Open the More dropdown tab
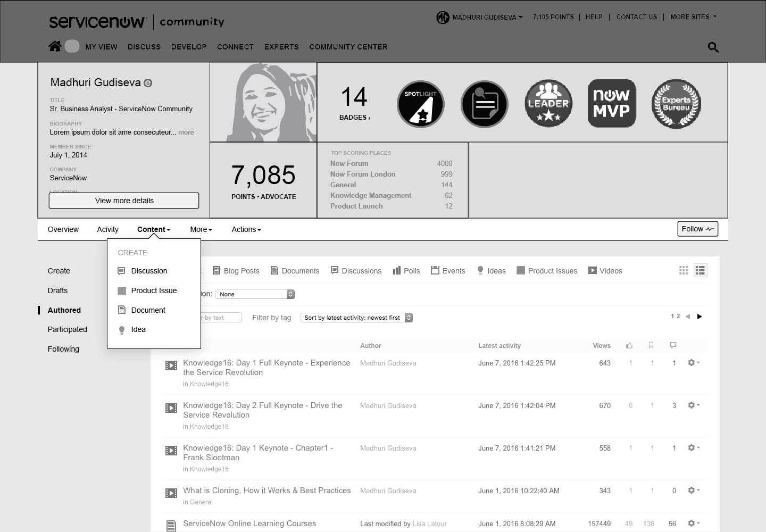 pos(201,229)
